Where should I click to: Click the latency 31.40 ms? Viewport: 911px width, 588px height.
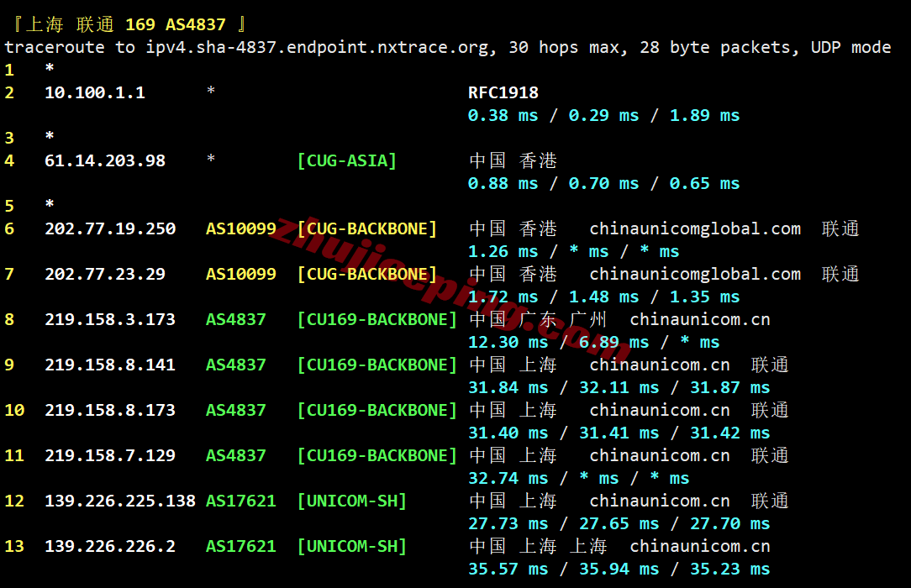[508, 433]
